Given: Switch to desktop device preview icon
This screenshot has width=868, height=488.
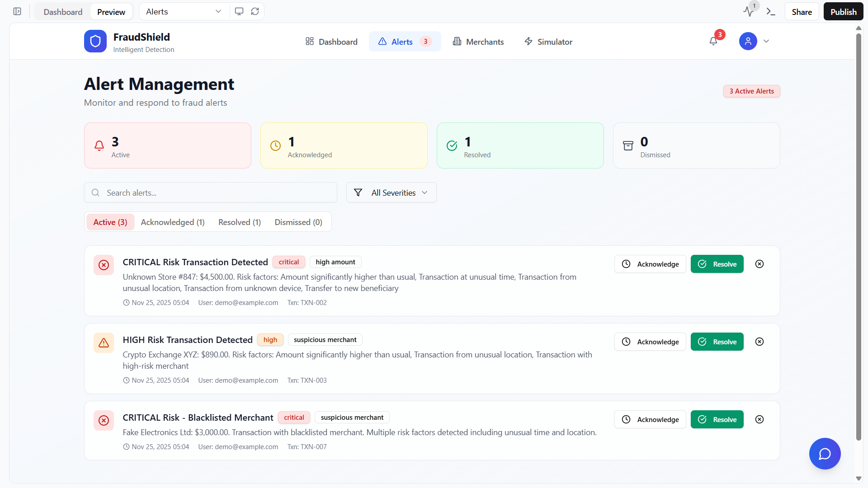Looking at the screenshot, I should 239,12.
